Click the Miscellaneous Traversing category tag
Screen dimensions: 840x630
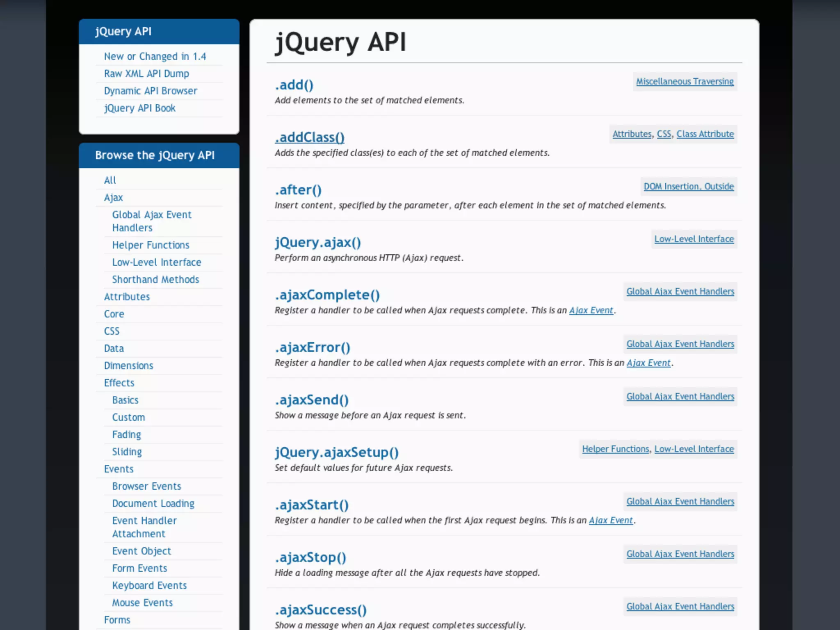click(685, 82)
